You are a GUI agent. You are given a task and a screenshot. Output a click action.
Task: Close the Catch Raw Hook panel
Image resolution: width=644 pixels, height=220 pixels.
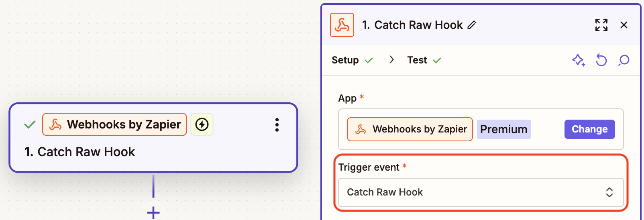click(624, 25)
